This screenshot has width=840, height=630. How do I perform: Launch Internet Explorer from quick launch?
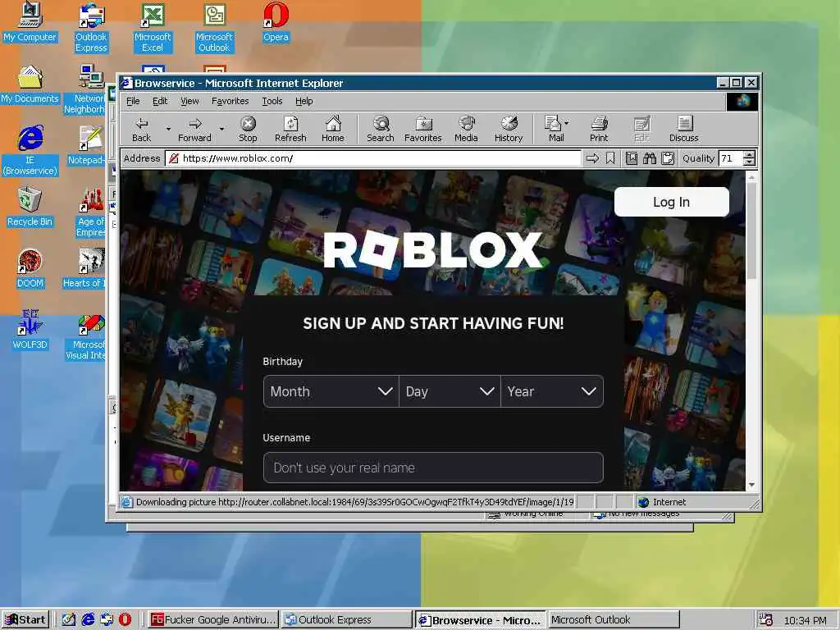coord(88,620)
